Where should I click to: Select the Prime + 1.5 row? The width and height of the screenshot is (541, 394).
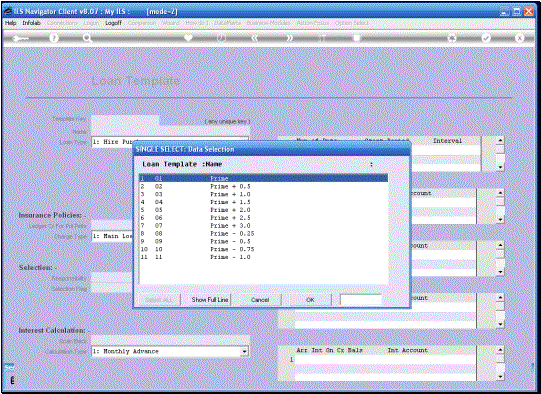click(x=264, y=202)
